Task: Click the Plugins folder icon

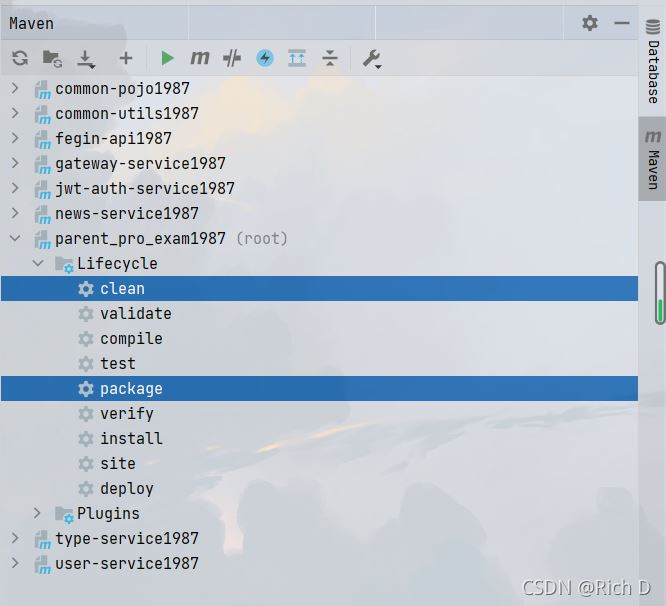Action: (x=64, y=514)
